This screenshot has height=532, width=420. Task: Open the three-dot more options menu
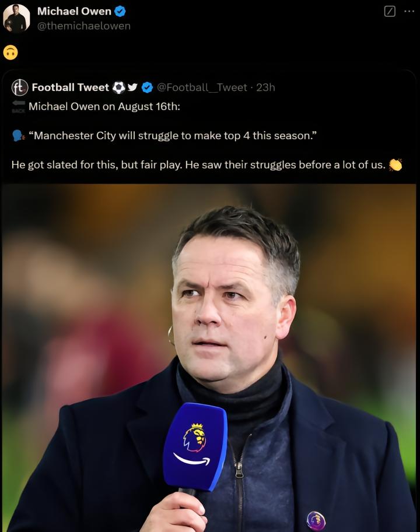point(408,12)
